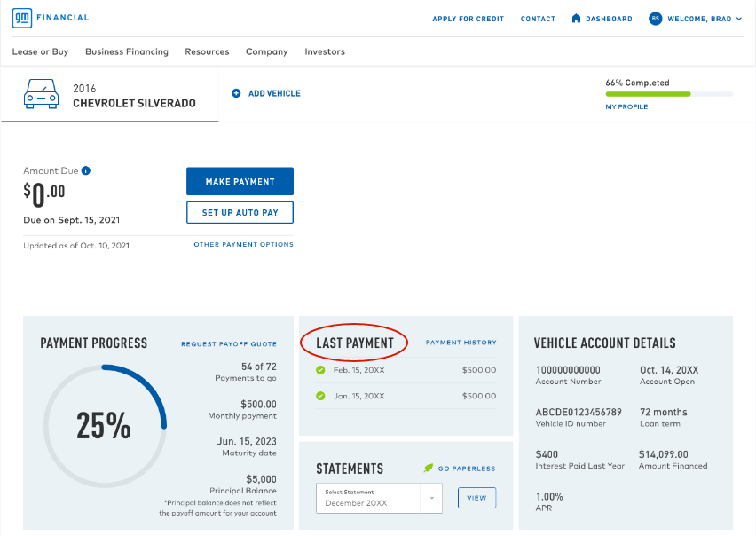Viewport: 756px width, 536px height.
Task: Click the Go Paperless link
Action: 467,469
